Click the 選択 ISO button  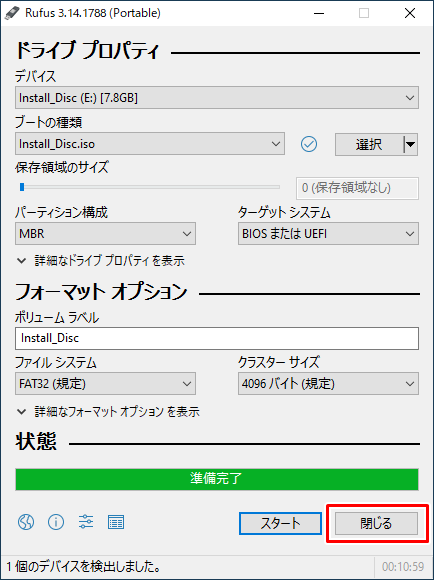(x=369, y=144)
